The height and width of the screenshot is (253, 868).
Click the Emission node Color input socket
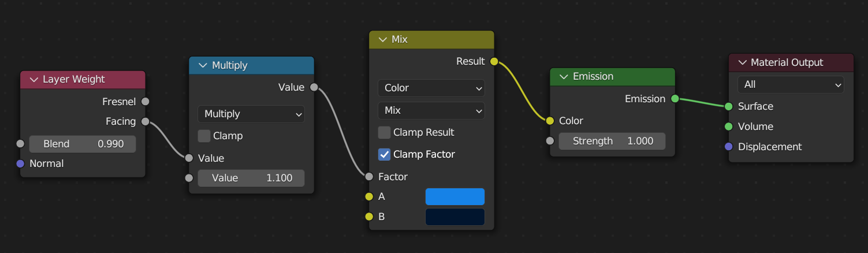[x=549, y=121]
